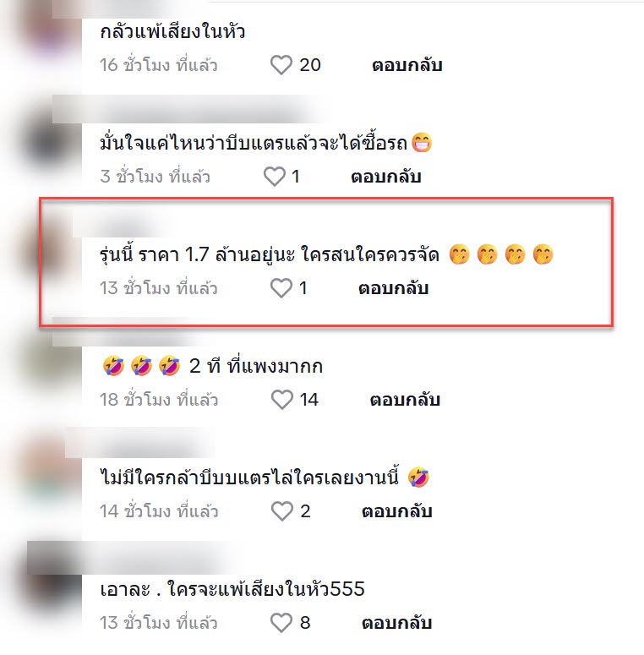Open avatar next to ไม่มีใครกล้าบีบแตร comment
The height and width of the screenshot is (655, 644).
(x=50, y=470)
